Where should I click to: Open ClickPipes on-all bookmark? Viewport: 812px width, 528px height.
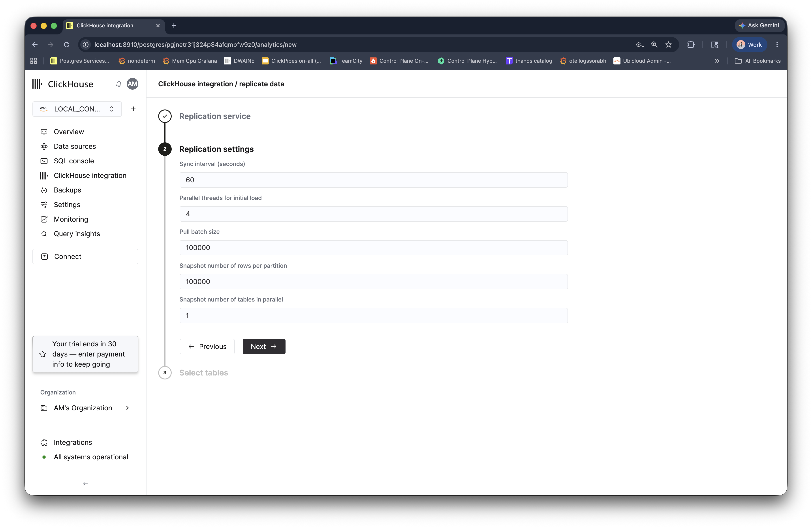coord(291,61)
